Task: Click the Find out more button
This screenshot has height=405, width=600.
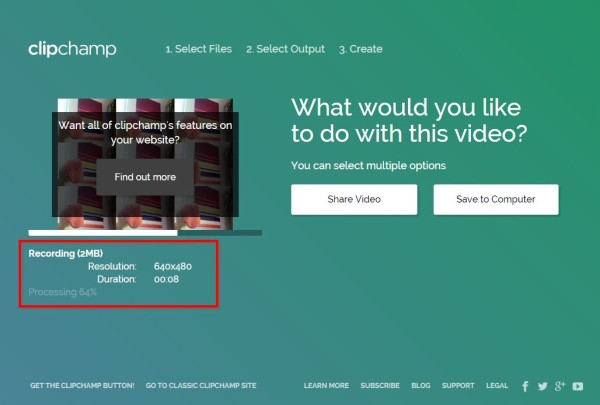Action: [145, 177]
